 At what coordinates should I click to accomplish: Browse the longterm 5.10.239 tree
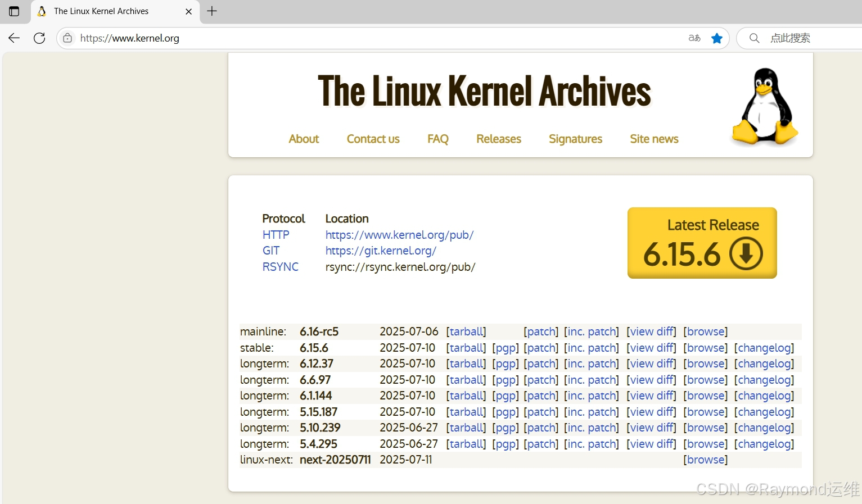705,428
